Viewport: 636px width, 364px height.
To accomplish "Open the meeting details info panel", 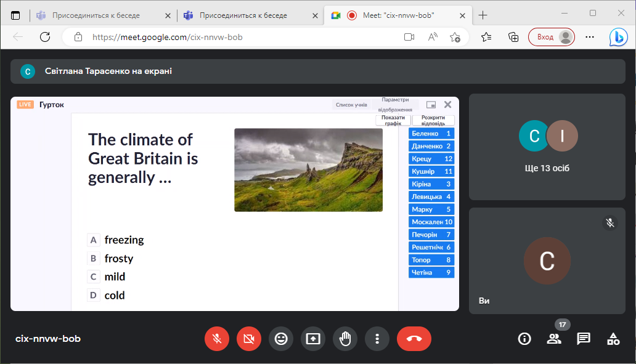I will tap(524, 338).
